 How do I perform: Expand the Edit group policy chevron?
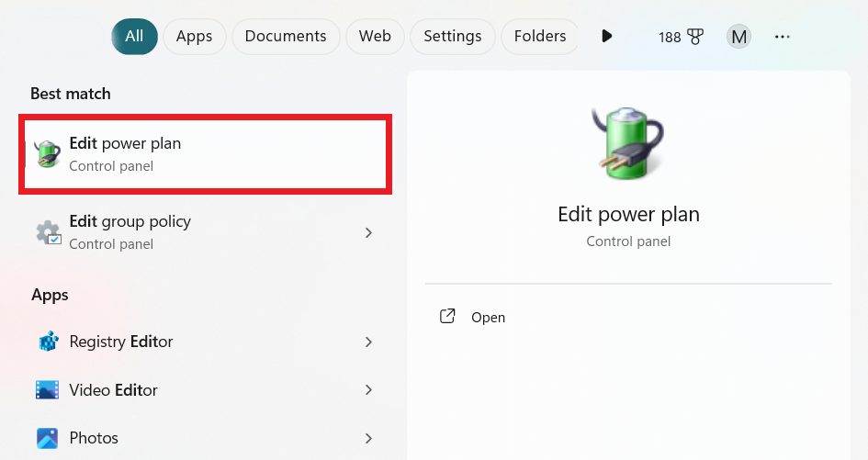368,232
